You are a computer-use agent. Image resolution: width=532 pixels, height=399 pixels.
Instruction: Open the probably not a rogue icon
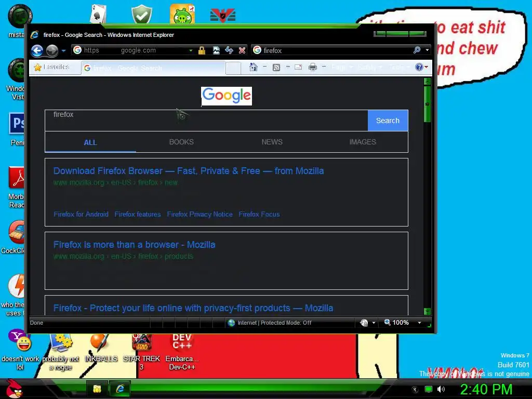click(x=61, y=352)
